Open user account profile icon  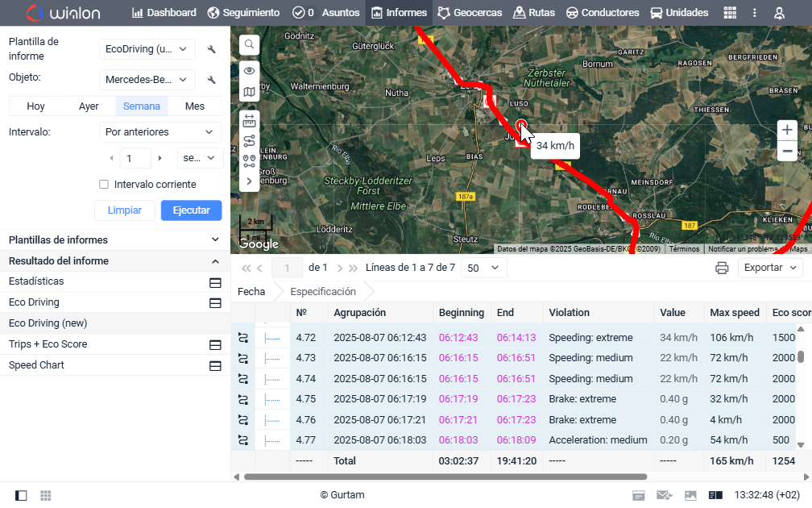click(x=779, y=13)
